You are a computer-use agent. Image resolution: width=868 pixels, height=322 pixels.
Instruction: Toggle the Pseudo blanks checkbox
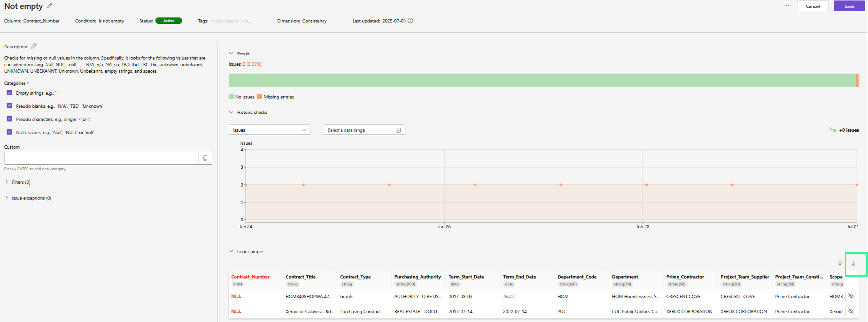pos(9,106)
